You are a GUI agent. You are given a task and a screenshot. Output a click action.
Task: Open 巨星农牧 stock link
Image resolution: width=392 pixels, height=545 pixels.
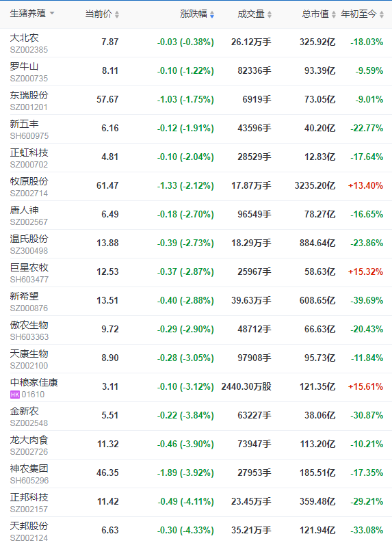29,267
